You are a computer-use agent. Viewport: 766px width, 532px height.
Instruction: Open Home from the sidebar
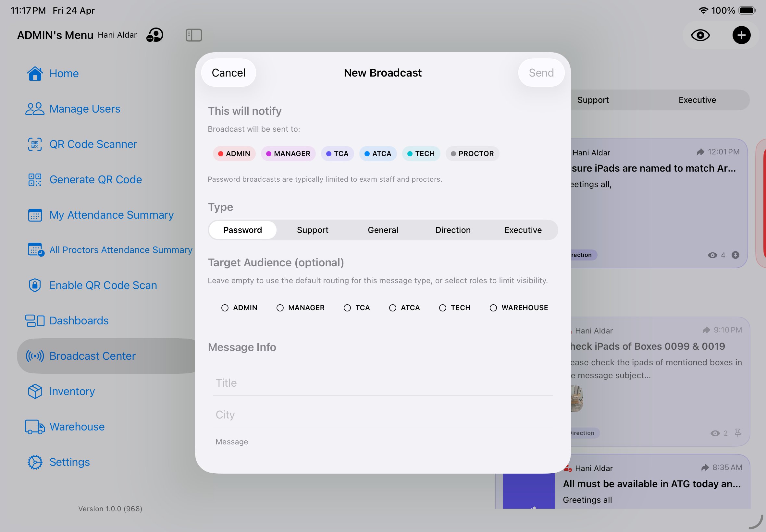click(63, 73)
